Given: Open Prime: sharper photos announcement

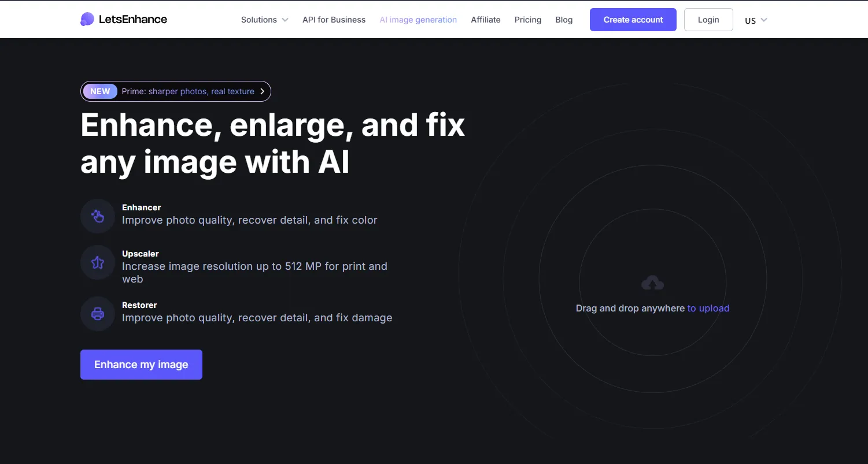Looking at the screenshot, I should [188, 91].
